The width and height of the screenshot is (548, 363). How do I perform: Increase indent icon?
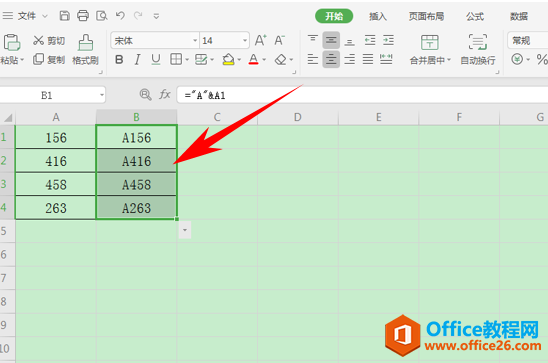tap(388, 40)
